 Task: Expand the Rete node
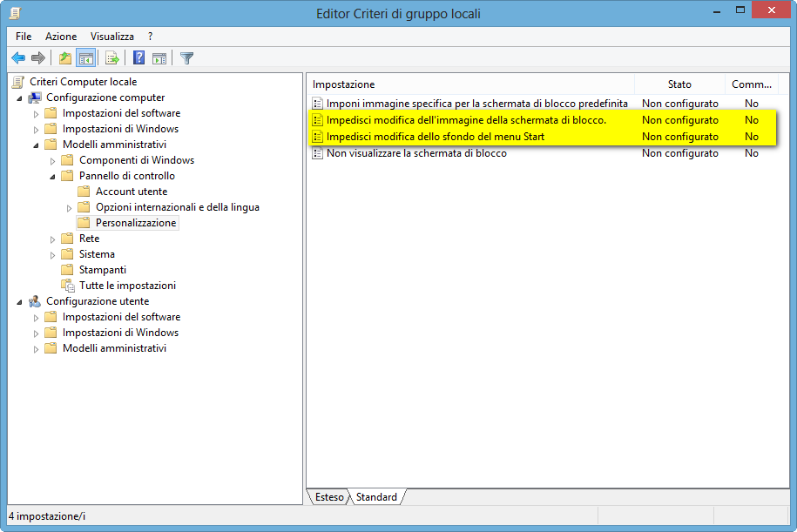(x=53, y=239)
